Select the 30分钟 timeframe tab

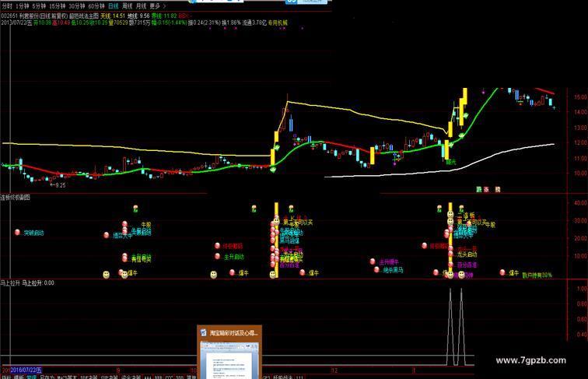76,6
